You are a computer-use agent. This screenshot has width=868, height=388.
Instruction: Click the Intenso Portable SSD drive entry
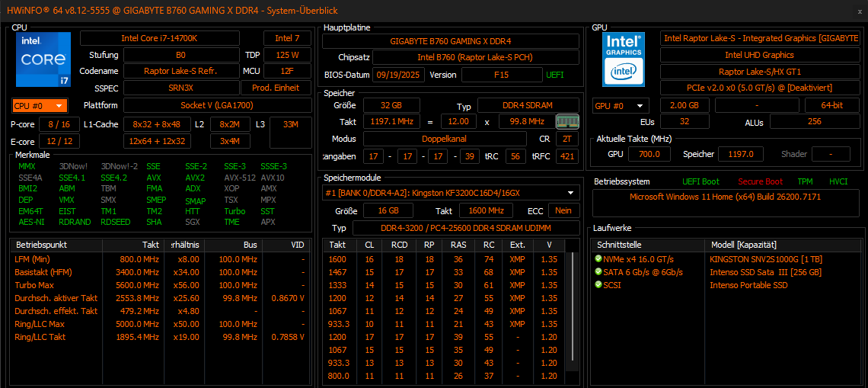tap(748, 285)
